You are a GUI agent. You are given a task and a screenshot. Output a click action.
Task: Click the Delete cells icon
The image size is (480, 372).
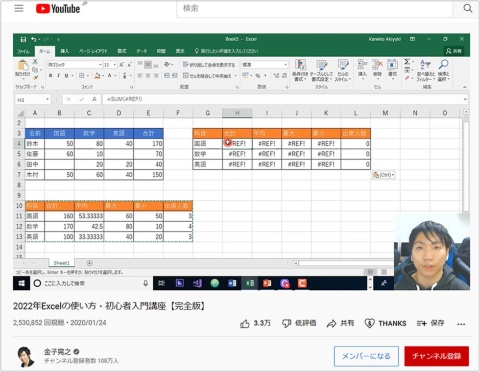point(377,64)
